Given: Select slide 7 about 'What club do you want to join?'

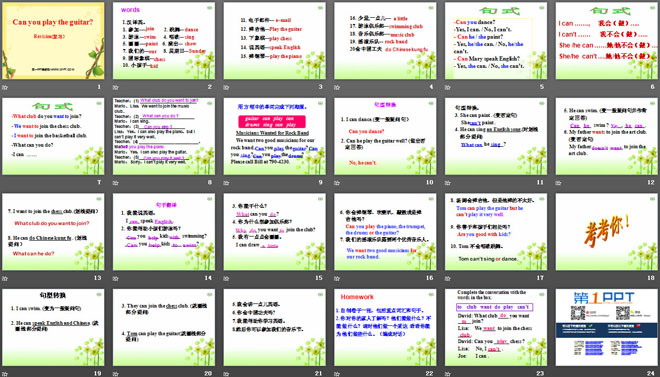Looking at the screenshot, I should (x=53, y=136).
